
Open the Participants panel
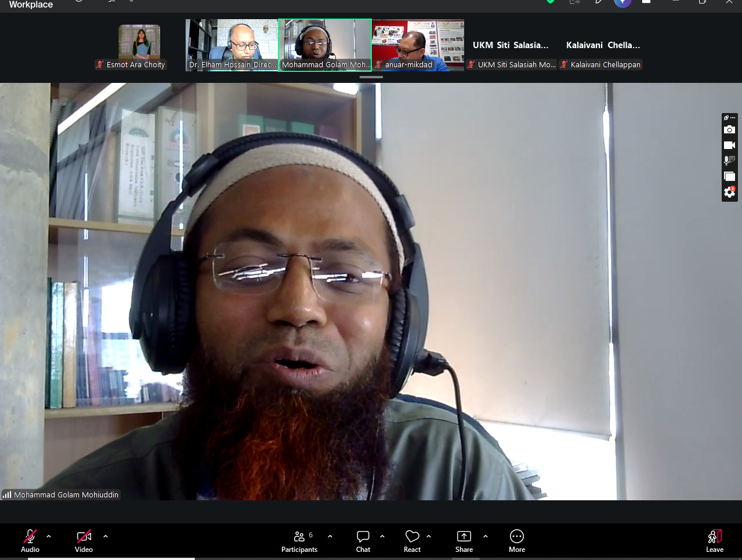tap(299, 541)
